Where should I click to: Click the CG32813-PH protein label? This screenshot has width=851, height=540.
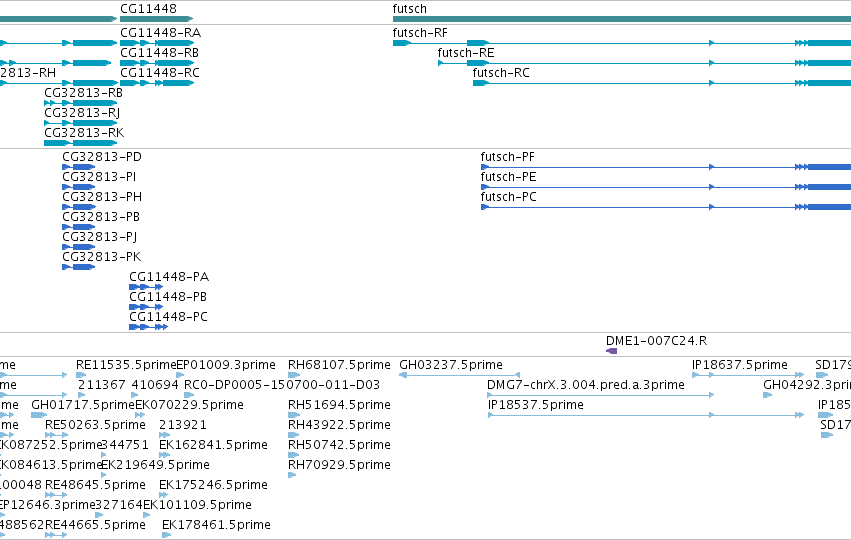coord(102,197)
